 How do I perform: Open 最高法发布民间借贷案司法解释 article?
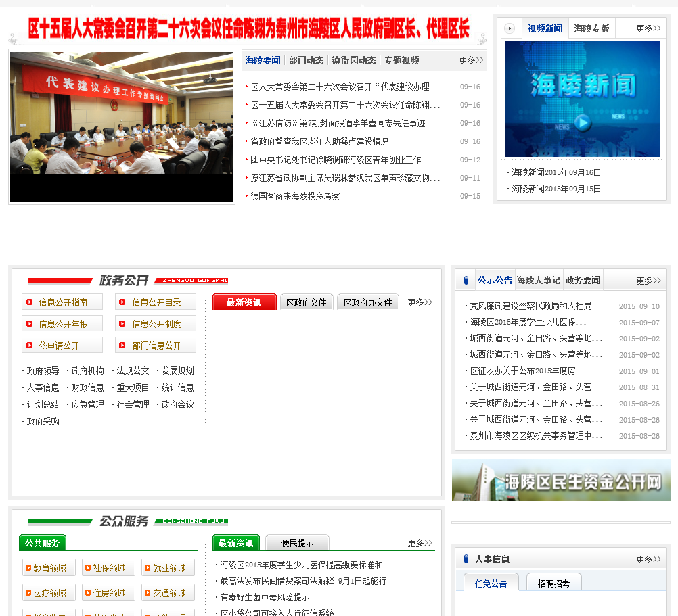(303, 581)
